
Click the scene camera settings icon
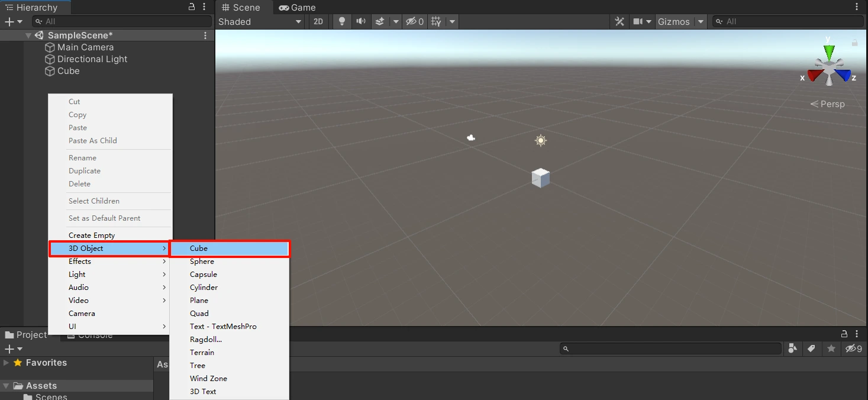click(638, 21)
